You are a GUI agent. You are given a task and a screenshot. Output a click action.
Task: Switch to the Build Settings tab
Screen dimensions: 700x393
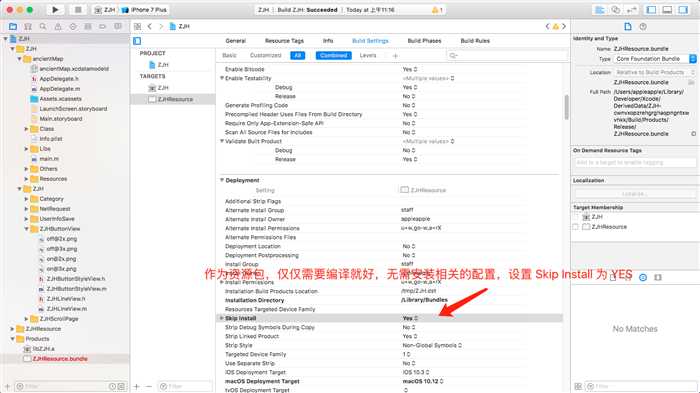[370, 41]
